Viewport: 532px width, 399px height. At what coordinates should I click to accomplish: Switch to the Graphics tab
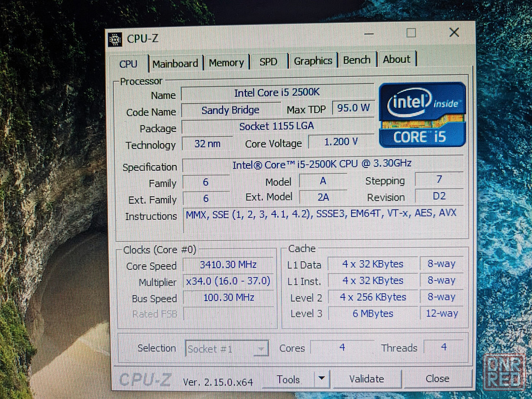click(313, 61)
